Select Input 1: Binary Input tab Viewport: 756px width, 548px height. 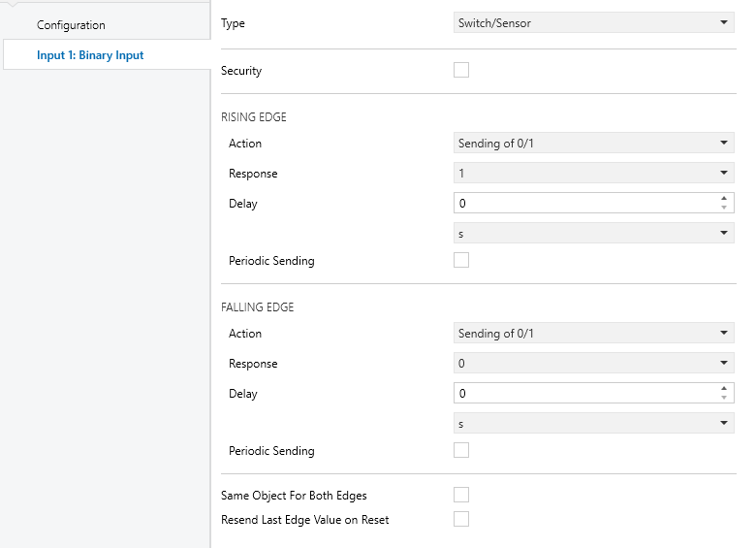pos(106,55)
